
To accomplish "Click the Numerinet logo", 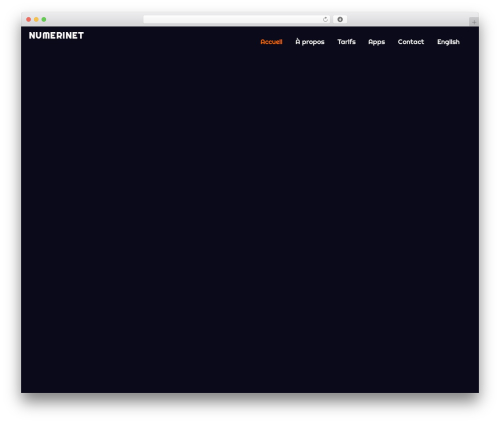I will [56, 35].
